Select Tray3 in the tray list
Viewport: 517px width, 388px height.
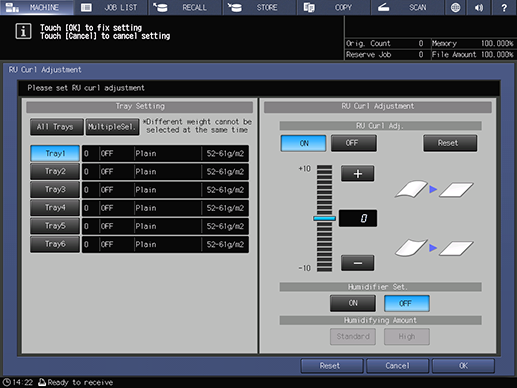point(55,190)
